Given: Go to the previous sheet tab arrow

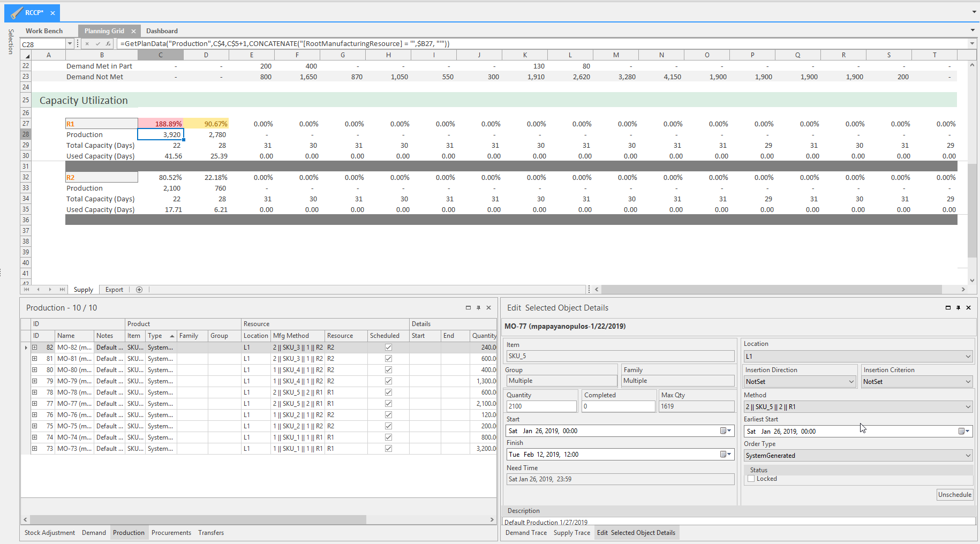Looking at the screenshot, I should coord(38,290).
